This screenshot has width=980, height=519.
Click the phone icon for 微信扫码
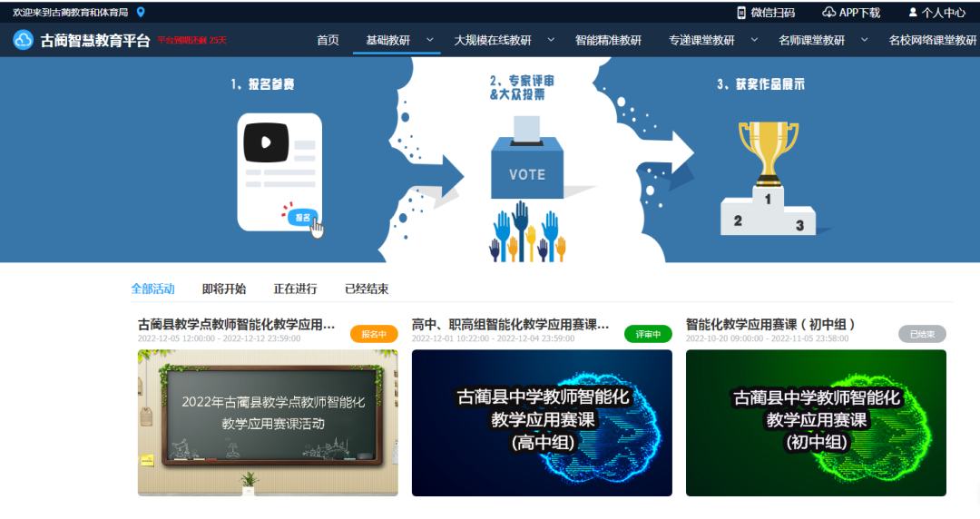740,13
